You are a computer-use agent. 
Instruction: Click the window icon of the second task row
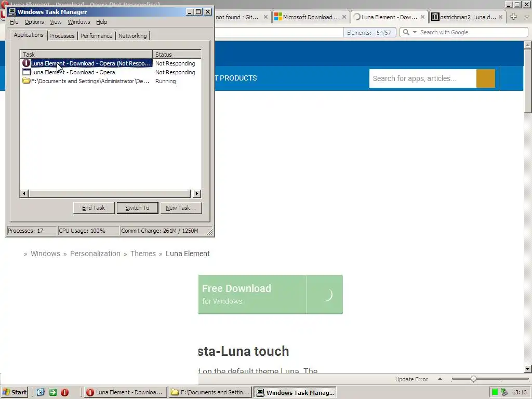coord(26,72)
